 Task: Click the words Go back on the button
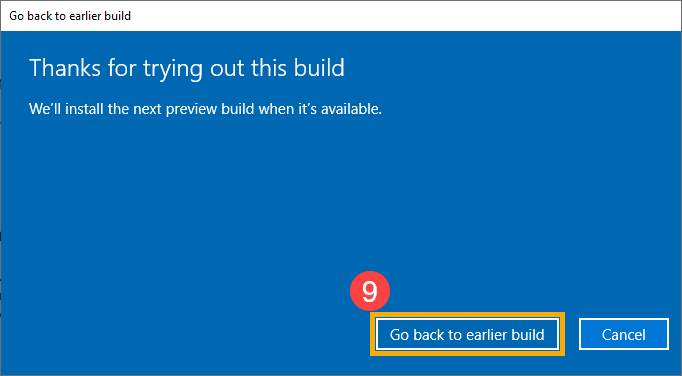point(417,334)
